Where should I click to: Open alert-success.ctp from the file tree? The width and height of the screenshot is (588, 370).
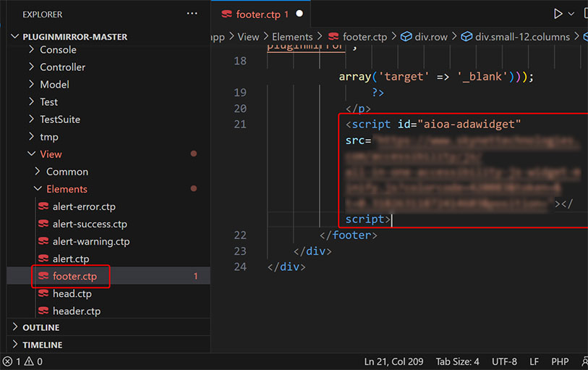pos(89,224)
